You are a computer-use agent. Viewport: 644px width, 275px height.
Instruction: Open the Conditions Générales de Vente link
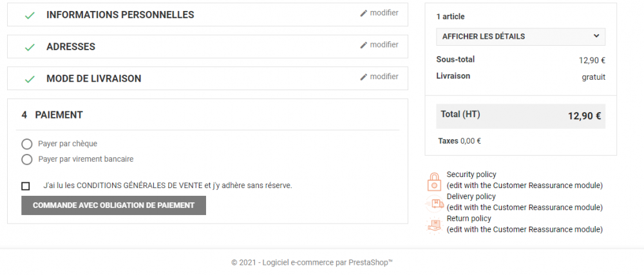point(140,185)
